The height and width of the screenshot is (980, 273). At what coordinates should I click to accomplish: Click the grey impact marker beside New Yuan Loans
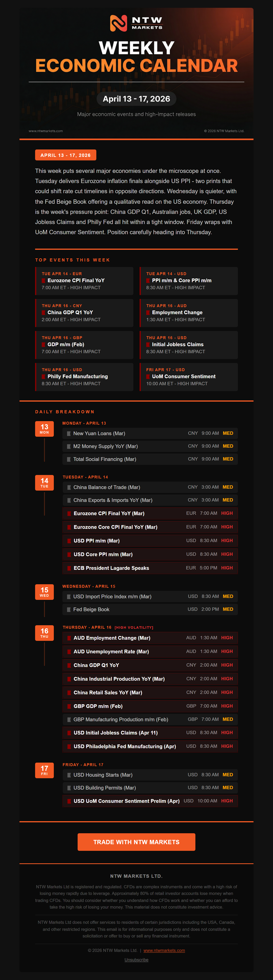pos(69,433)
